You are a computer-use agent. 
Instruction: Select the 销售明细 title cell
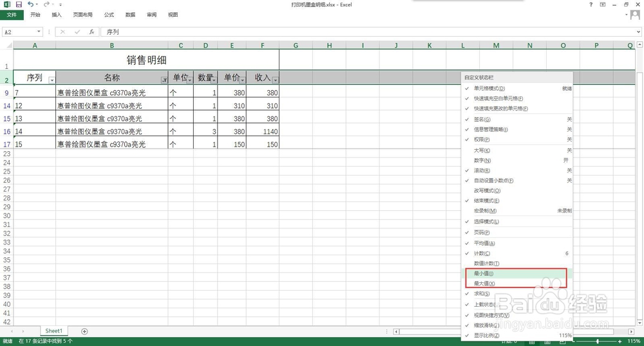coord(146,60)
